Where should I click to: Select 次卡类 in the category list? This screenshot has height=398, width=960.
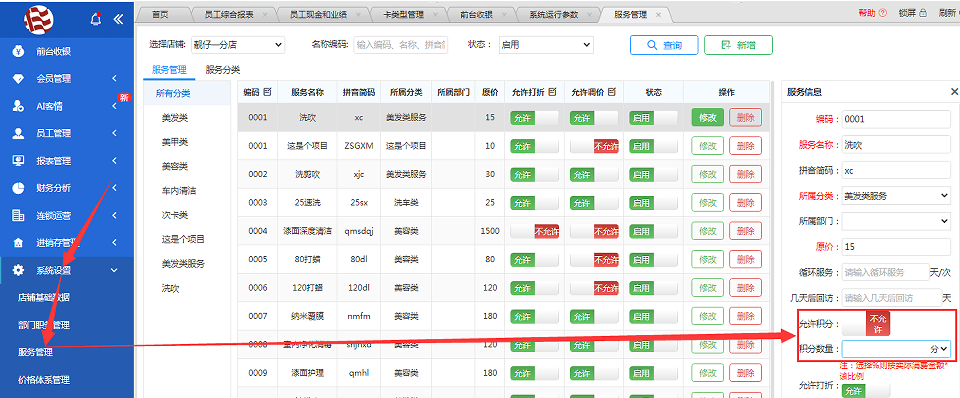(x=175, y=215)
